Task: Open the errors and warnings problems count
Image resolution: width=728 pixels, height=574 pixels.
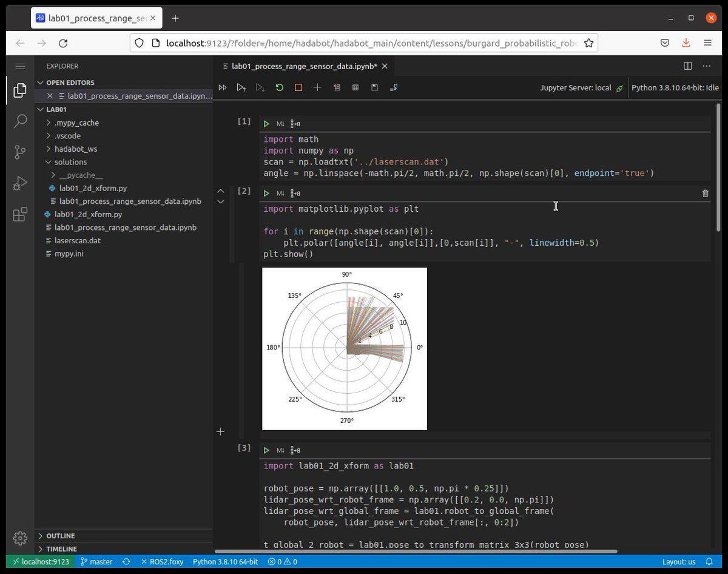Action: pos(283,562)
